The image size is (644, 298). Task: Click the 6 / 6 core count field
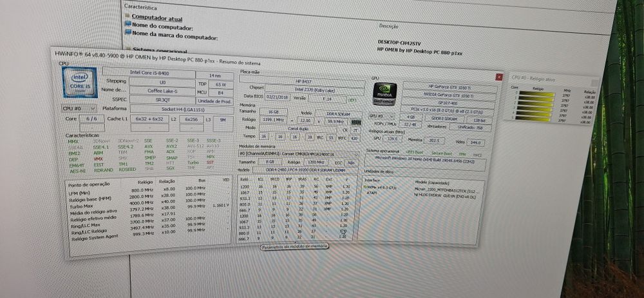point(92,119)
